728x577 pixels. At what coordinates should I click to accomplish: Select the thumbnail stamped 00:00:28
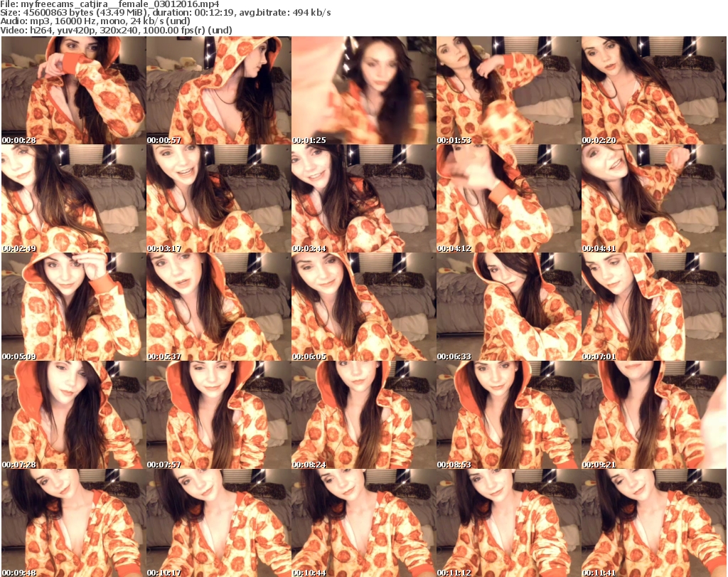coord(74,90)
